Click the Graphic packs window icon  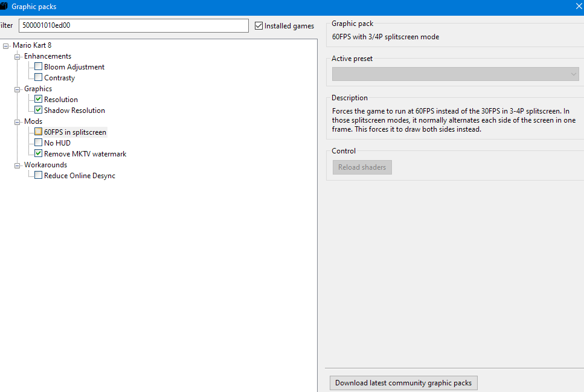[4, 6]
